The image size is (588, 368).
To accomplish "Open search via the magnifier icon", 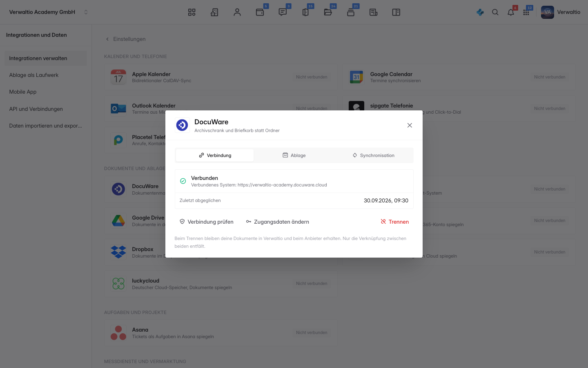I will coord(495,12).
